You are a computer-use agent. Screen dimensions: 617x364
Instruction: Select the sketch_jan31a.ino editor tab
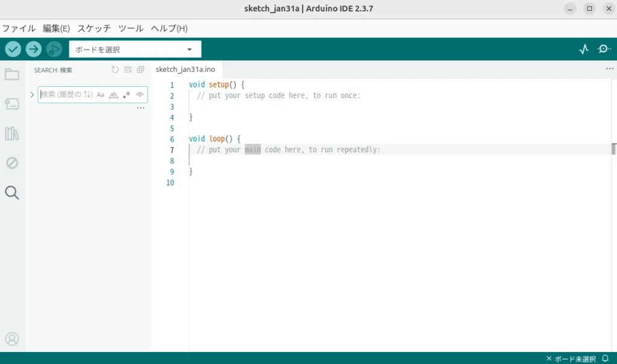point(185,69)
